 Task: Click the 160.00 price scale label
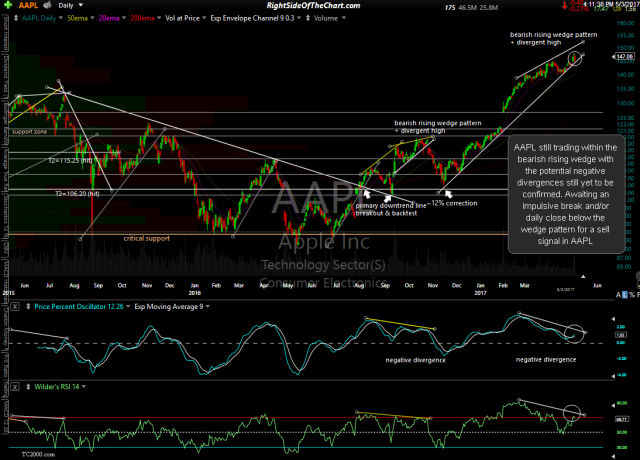625,23
